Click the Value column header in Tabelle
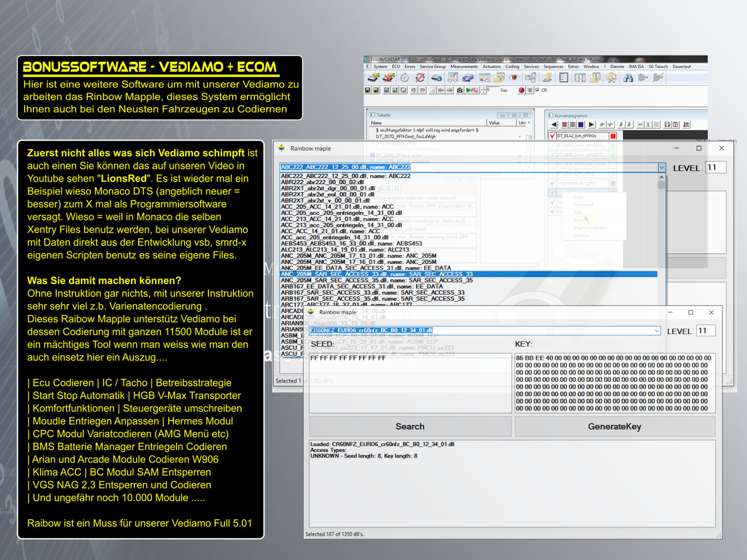Screen dimensions: 747x560 [501, 123]
